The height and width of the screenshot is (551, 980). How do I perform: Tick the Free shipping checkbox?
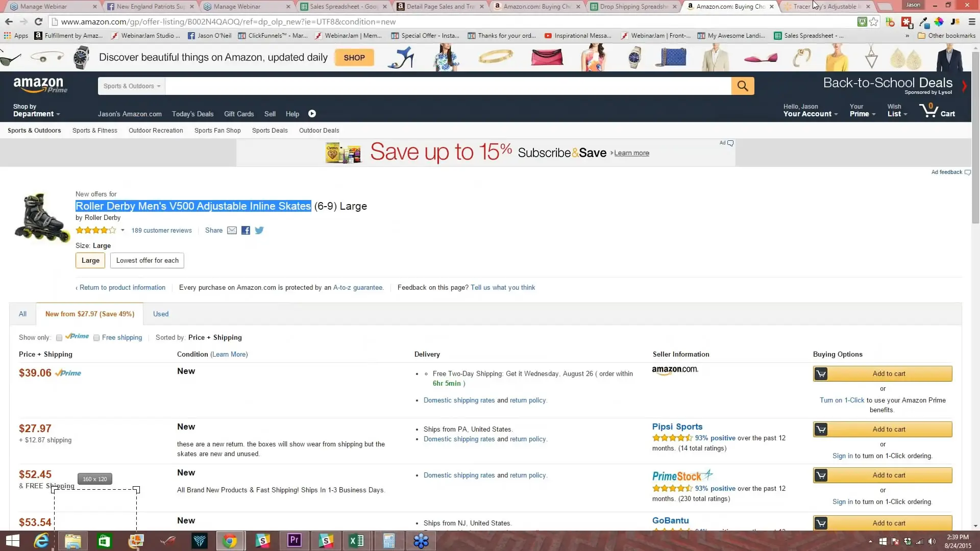[x=96, y=338]
